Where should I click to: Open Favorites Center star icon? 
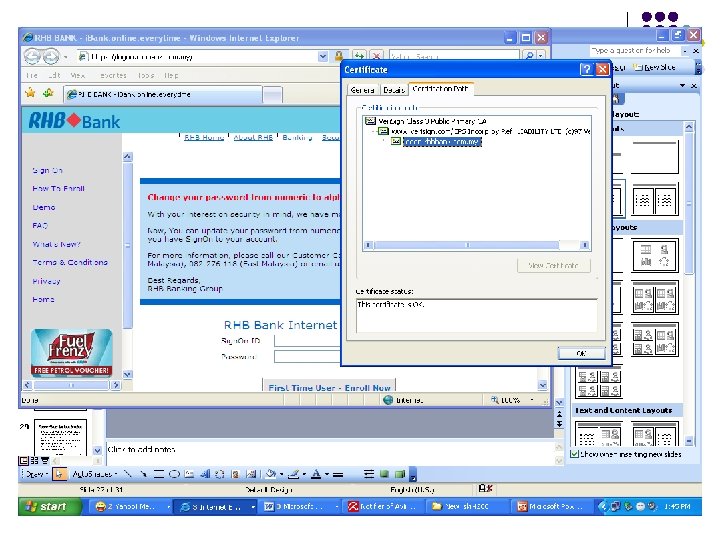30,93
